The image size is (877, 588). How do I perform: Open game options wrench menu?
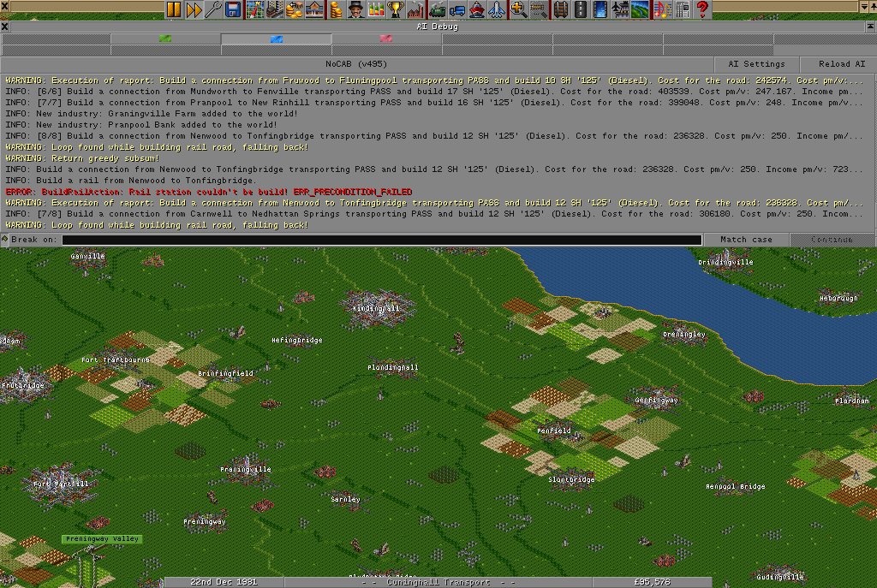[x=213, y=9]
